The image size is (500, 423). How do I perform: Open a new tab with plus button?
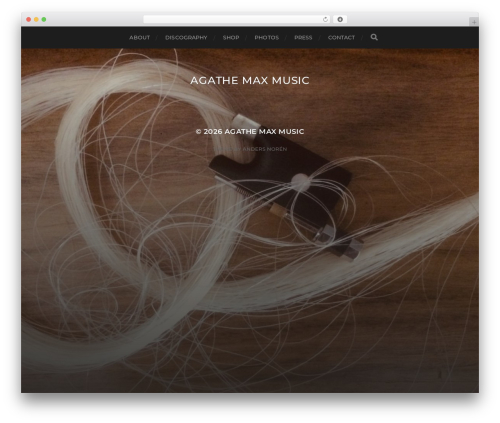pos(474,22)
